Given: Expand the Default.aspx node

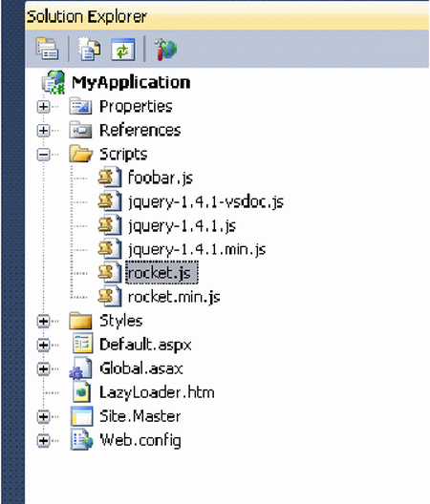Looking at the screenshot, I should pos(43,345).
